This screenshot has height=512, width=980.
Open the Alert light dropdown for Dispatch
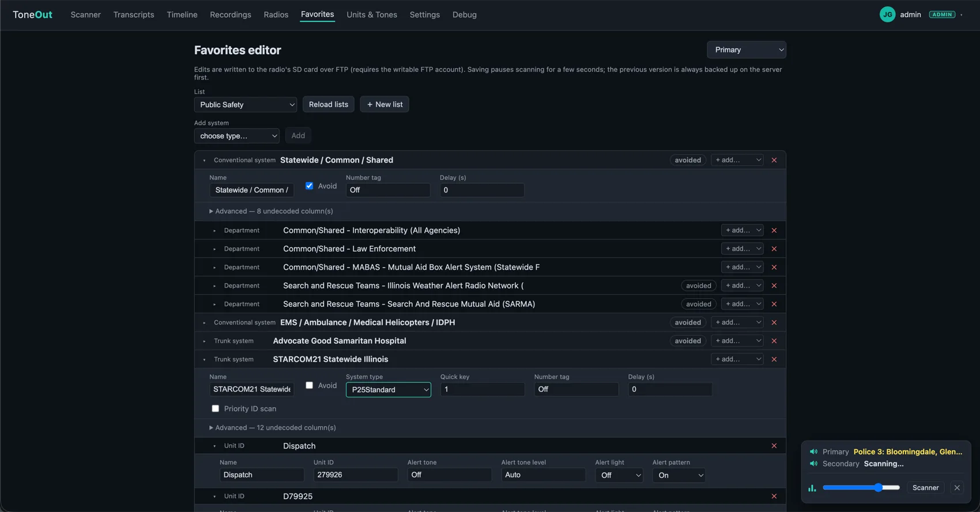click(619, 475)
